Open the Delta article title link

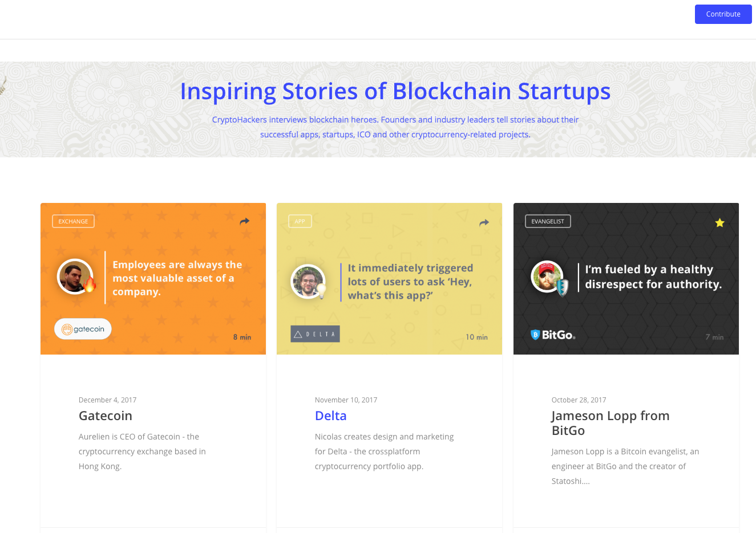[331, 416]
